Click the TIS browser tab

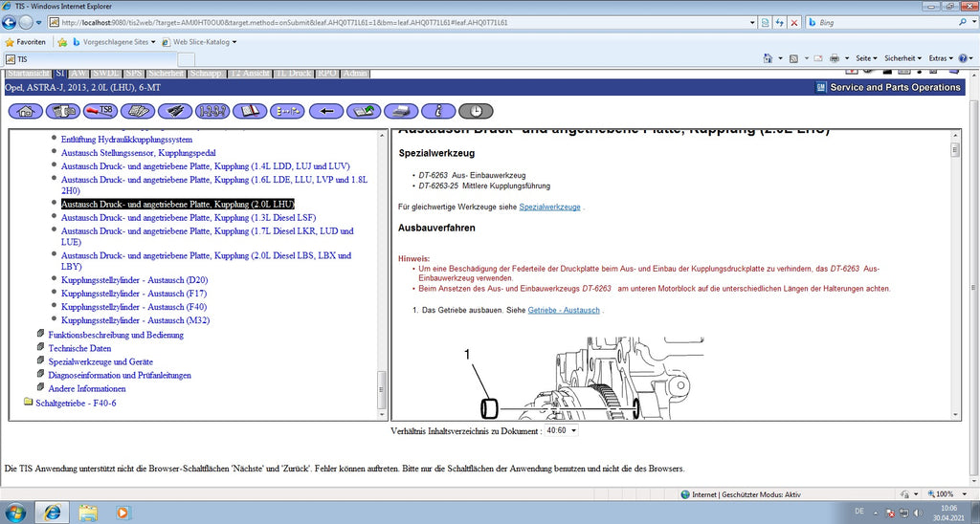(91, 59)
